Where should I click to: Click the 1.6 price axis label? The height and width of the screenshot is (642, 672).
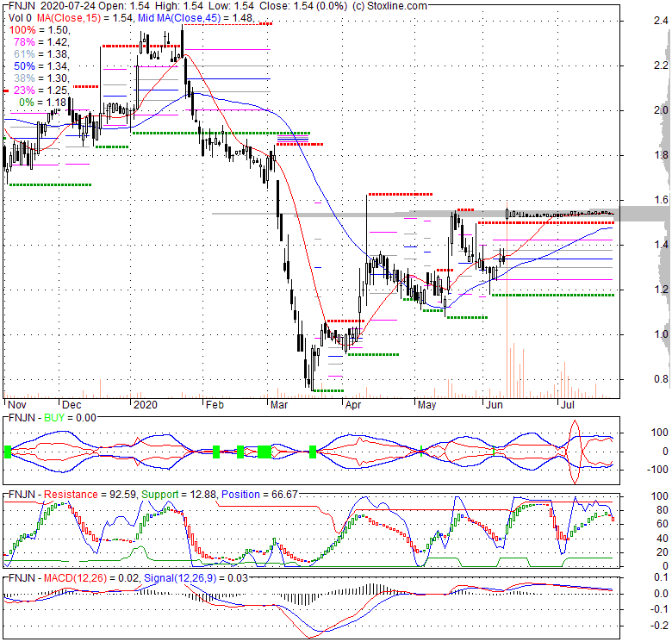[661, 200]
